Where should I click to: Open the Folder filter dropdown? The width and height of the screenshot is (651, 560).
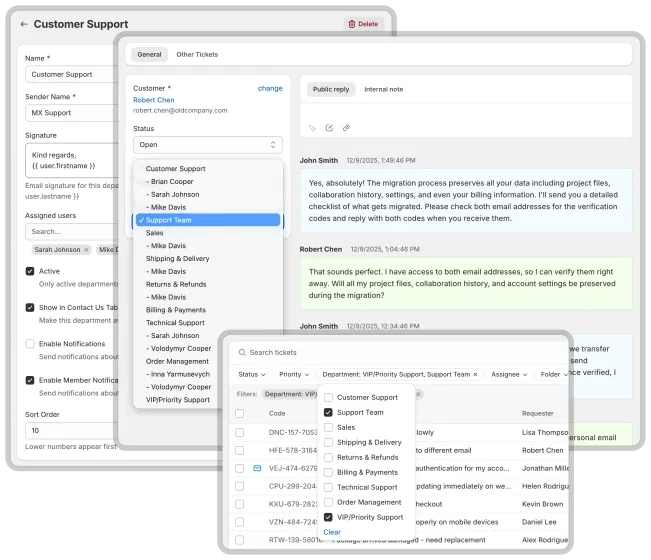coord(553,374)
